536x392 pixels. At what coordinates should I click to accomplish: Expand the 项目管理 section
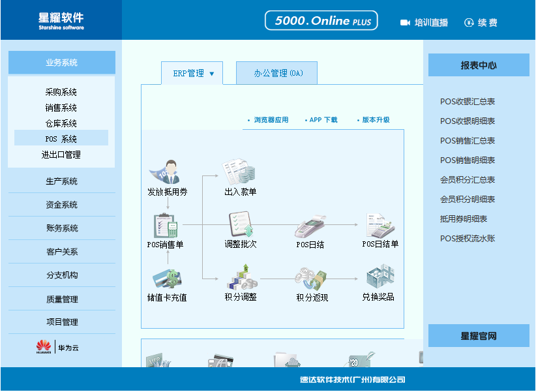coord(62,322)
